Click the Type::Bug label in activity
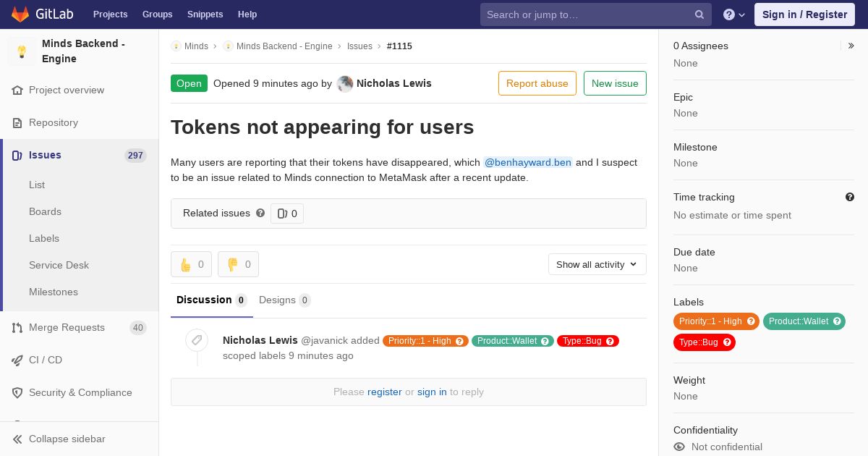This screenshot has height=456, width=868. pos(588,341)
